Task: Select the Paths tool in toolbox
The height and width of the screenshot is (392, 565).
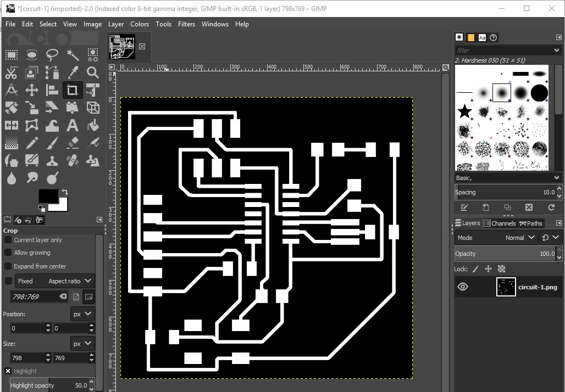Action: (x=52, y=72)
